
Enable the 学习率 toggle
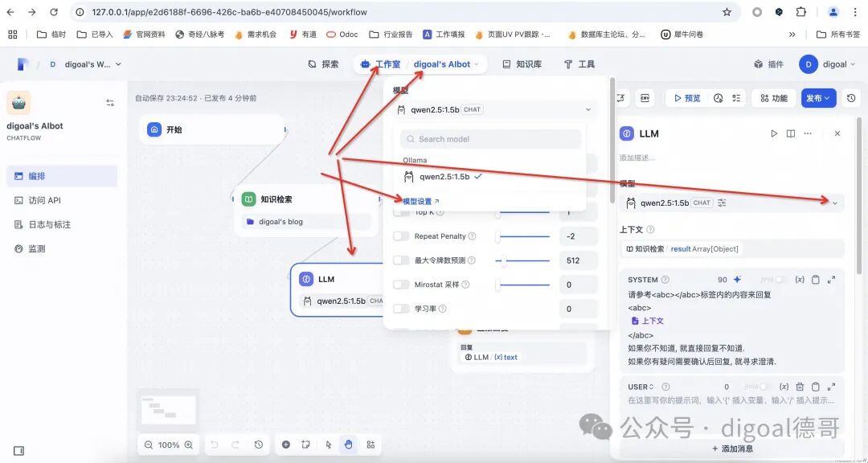point(401,309)
